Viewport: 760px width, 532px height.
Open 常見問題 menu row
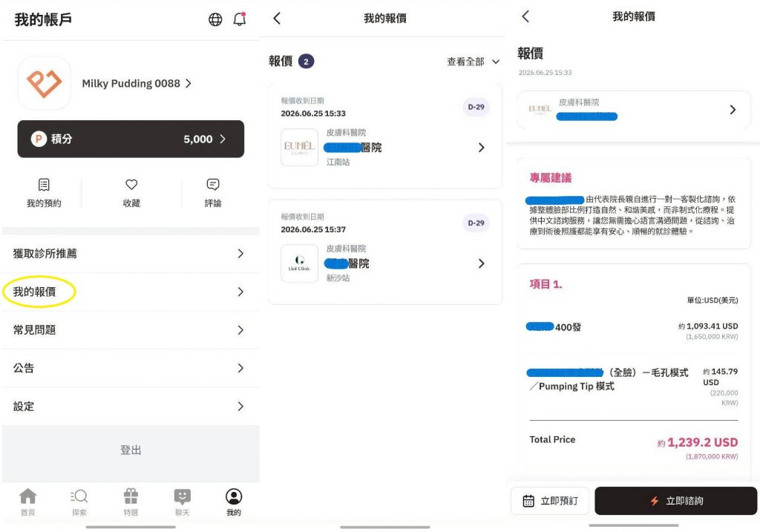[131, 330]
